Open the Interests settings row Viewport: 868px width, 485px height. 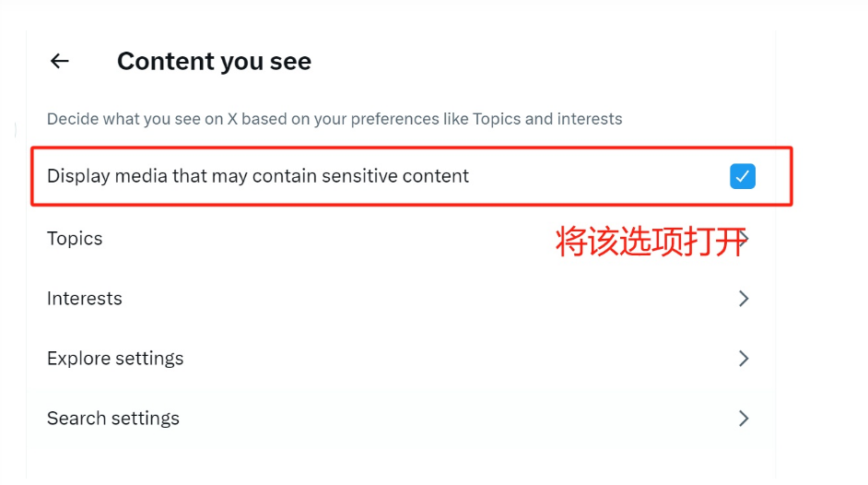(85, 299)
